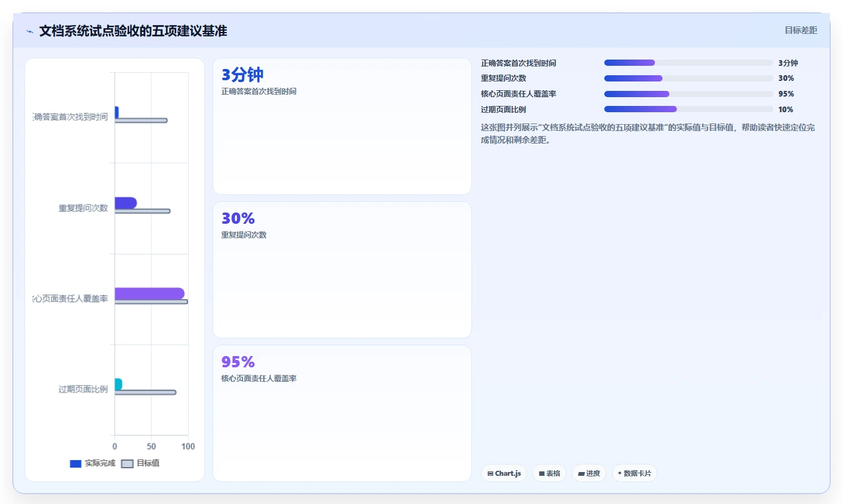
Task: Toggle the 目标值 legend entry
Action: [x=140, y=463]
